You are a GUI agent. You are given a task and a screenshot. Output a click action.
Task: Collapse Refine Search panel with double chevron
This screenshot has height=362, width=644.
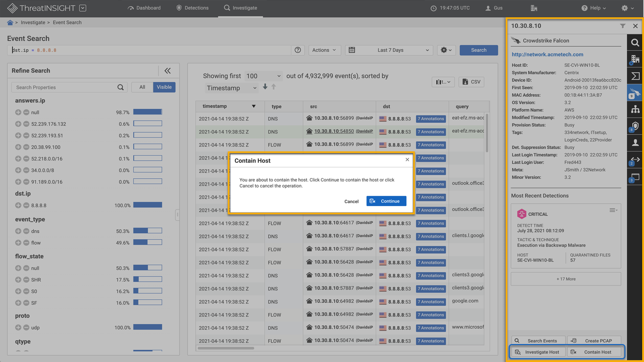point(167,71)
